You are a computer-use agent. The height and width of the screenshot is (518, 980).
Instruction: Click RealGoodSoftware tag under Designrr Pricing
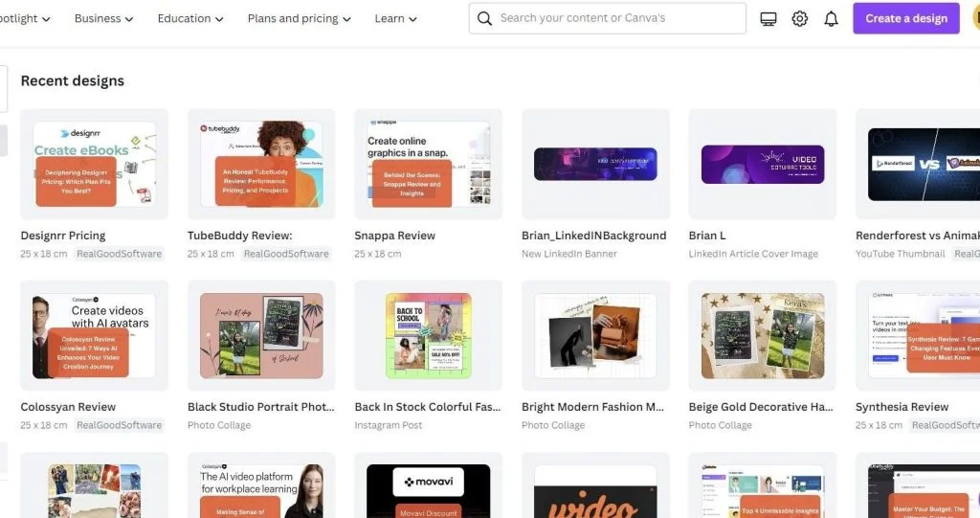coord(120,254)
